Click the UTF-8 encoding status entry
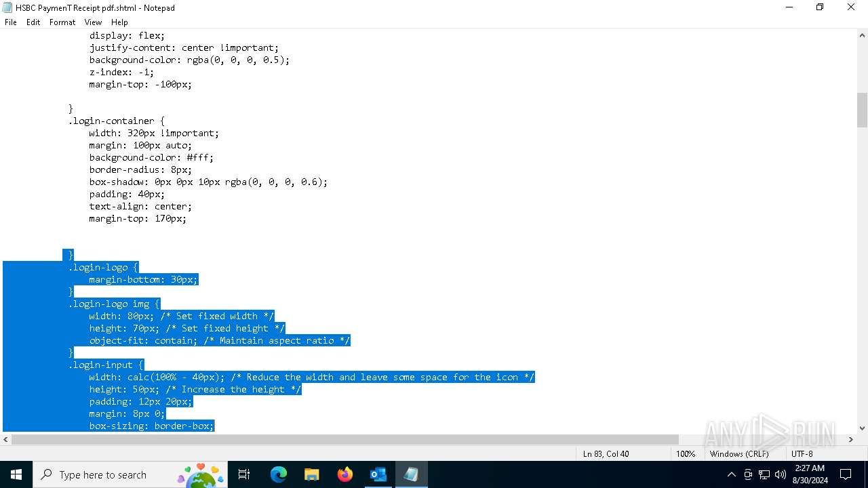Image resolution: width=868 pixels, height=488 pixels. tap(802, 454)
